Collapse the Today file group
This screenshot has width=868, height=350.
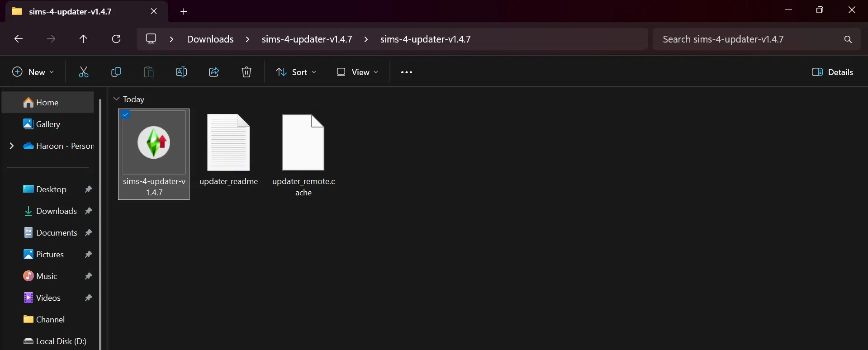click(117, 99)
